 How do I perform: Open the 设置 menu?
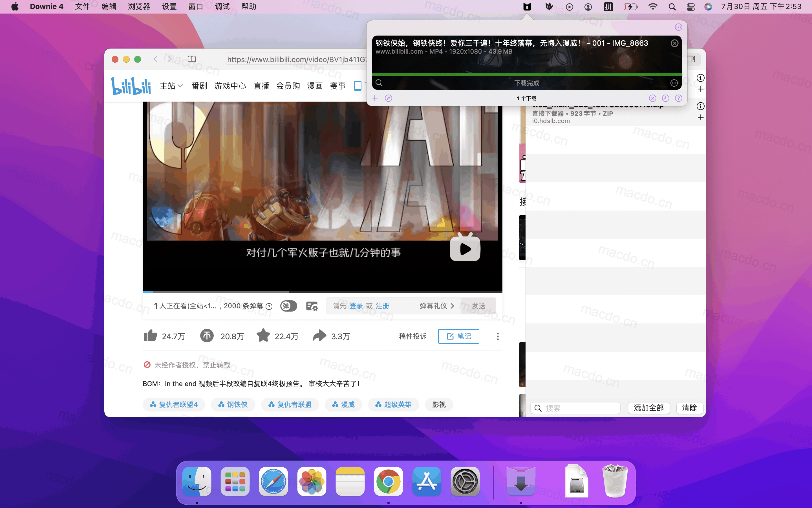pyautogui.click(x=169, y=7)
